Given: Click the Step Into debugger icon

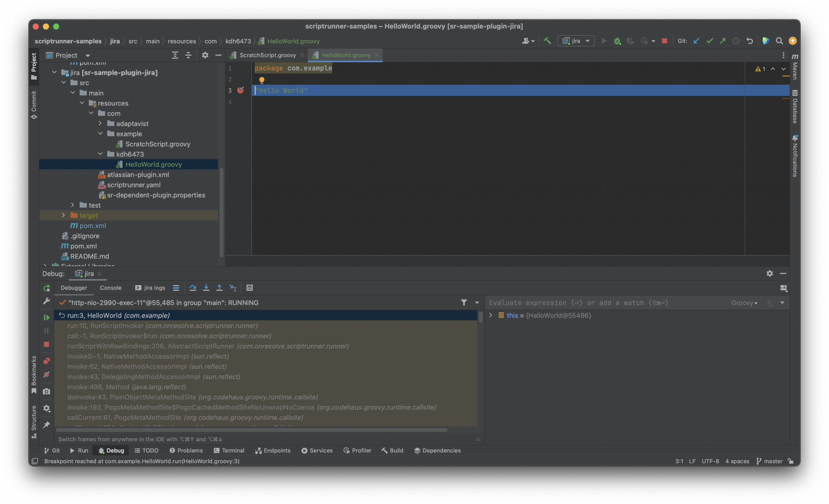Looking at the screenshot, I should (206, 288).
